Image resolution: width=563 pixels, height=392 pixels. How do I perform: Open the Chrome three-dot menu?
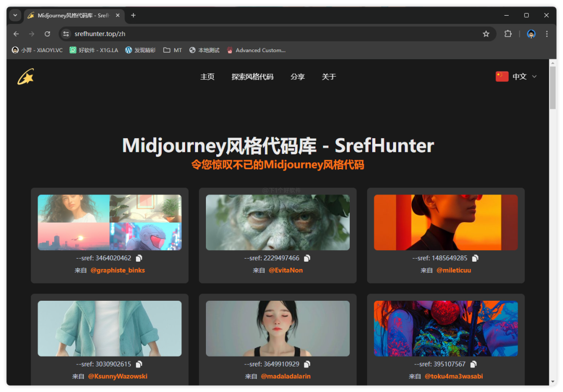coord(547,34)
